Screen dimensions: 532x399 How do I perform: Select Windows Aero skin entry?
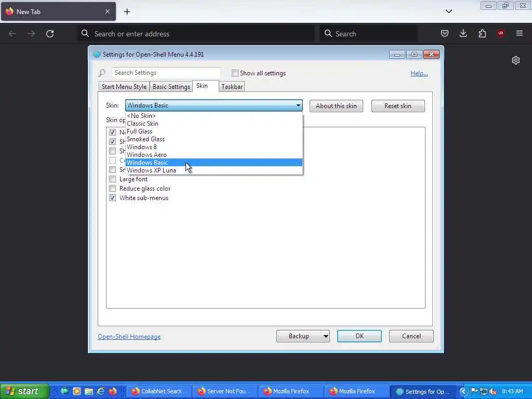pos(214,155)
